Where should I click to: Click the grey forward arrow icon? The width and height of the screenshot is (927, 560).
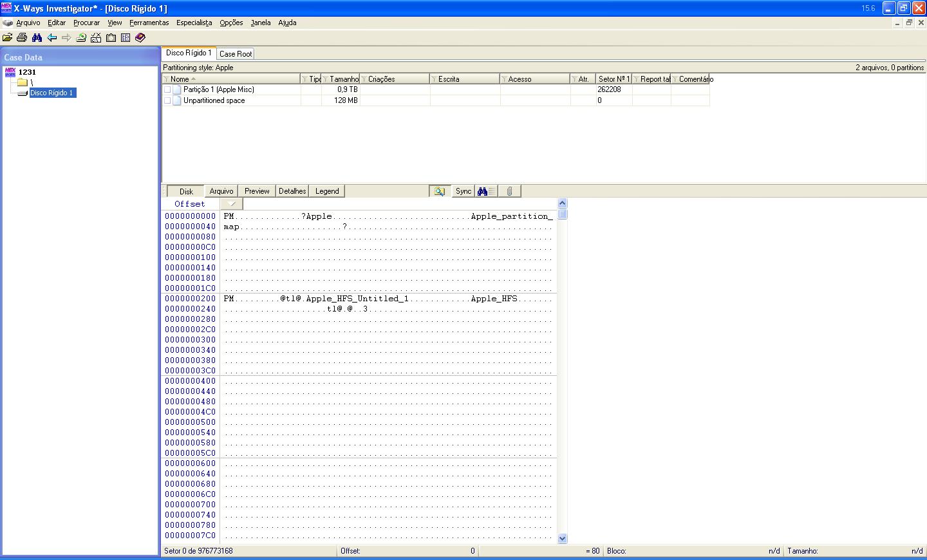66,38
